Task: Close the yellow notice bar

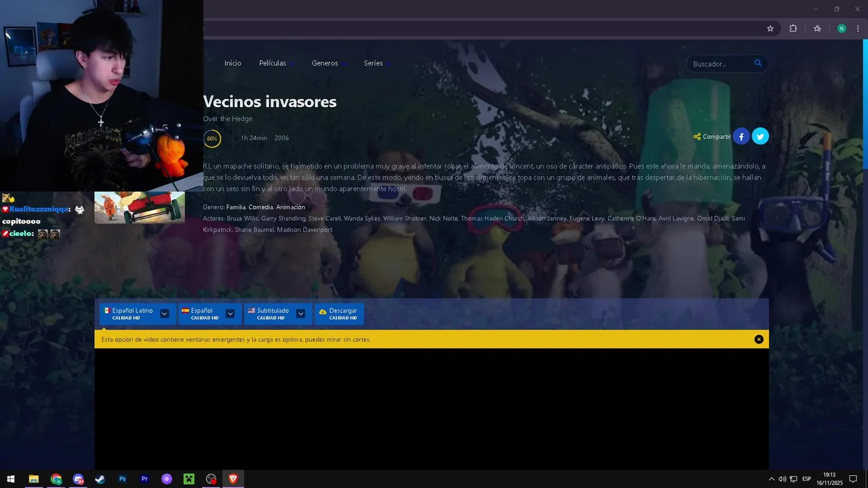Action: (x=759, y=339)
